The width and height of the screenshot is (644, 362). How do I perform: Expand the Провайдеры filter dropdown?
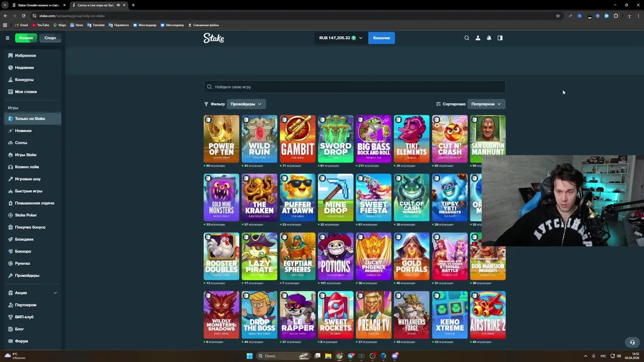246,104
